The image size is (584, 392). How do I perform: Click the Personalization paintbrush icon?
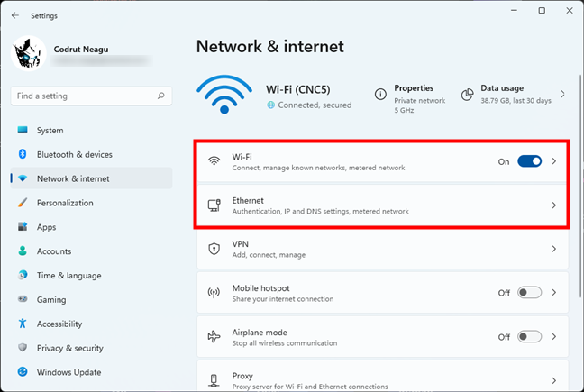tap(23, 203)
